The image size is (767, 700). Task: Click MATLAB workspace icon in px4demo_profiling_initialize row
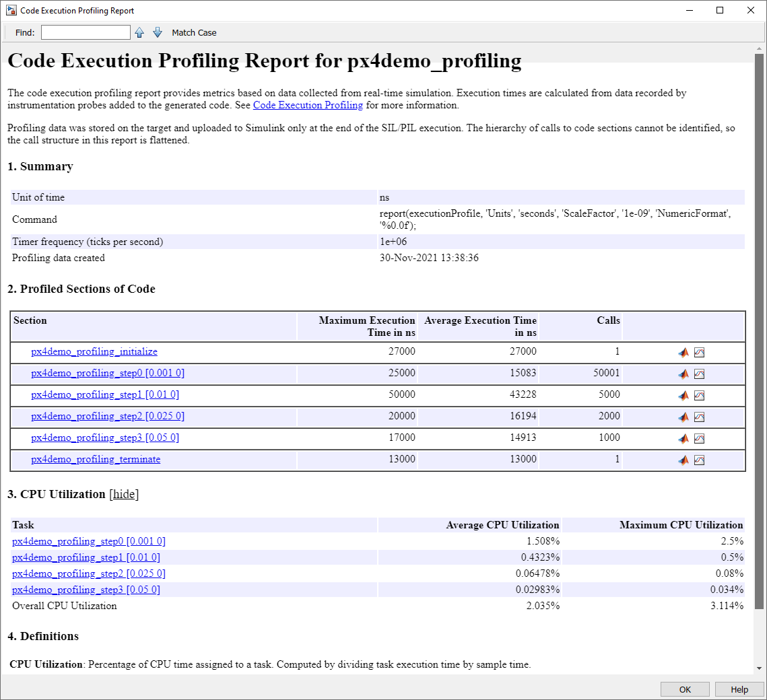pyautogui.click(x=683, y=353)
